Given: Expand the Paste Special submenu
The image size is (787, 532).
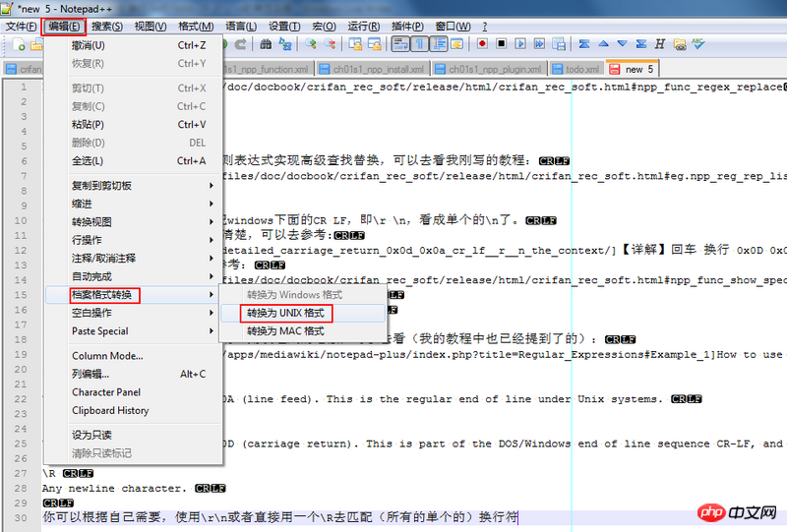Looking at the screenshot, I should point(134,330).
